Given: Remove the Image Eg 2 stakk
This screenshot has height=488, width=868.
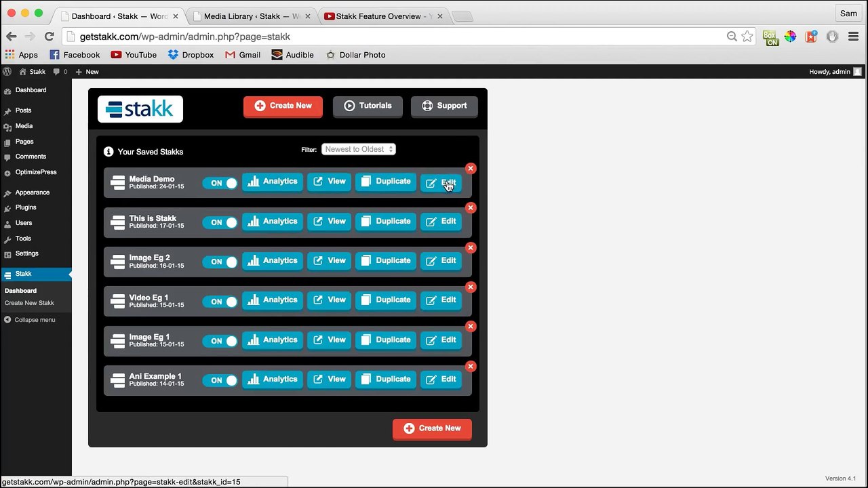Looking at the screenshot, I should tap(471, 247).
